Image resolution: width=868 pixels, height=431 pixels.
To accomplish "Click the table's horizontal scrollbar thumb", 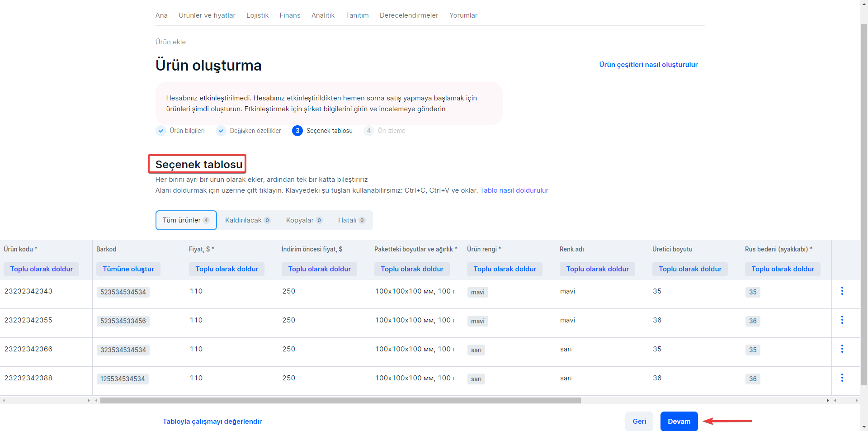I will (x=340, y=400).
